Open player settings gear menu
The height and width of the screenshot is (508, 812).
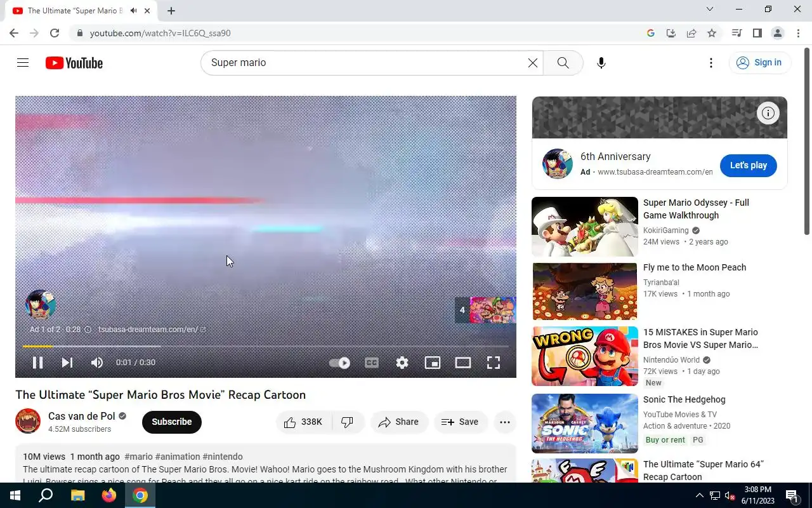pyautogui.click(x=402, y=363)
